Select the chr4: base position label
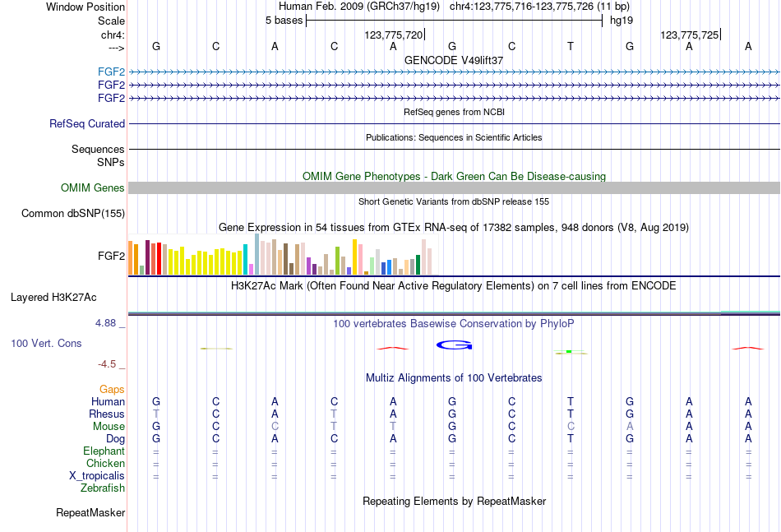This screenshot has height=532, width=781. pyautogui.click(x=113, y=35)
